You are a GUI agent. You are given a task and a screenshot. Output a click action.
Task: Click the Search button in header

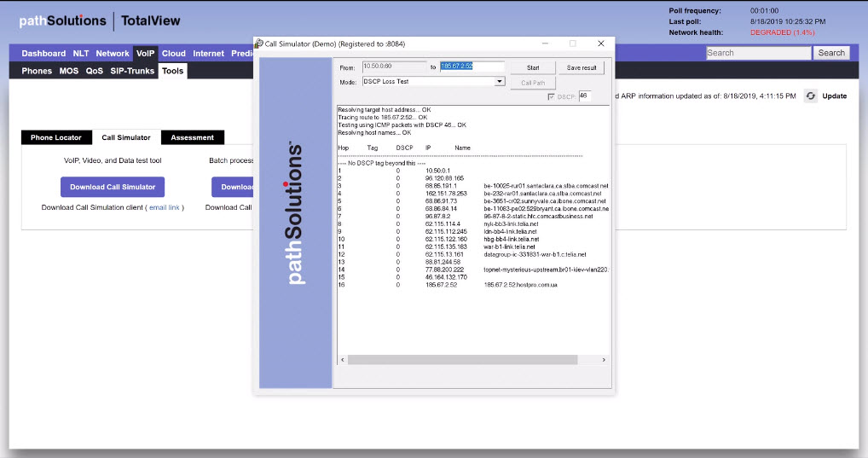tap(831, 53)
